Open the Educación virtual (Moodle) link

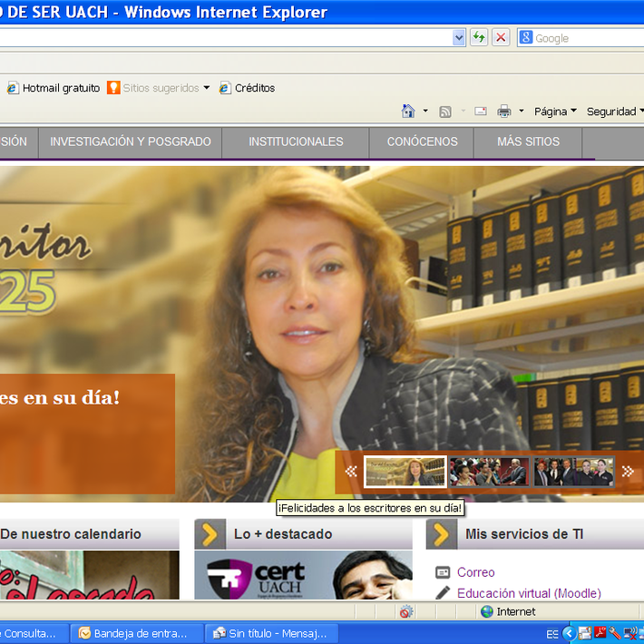click(528, 593)
